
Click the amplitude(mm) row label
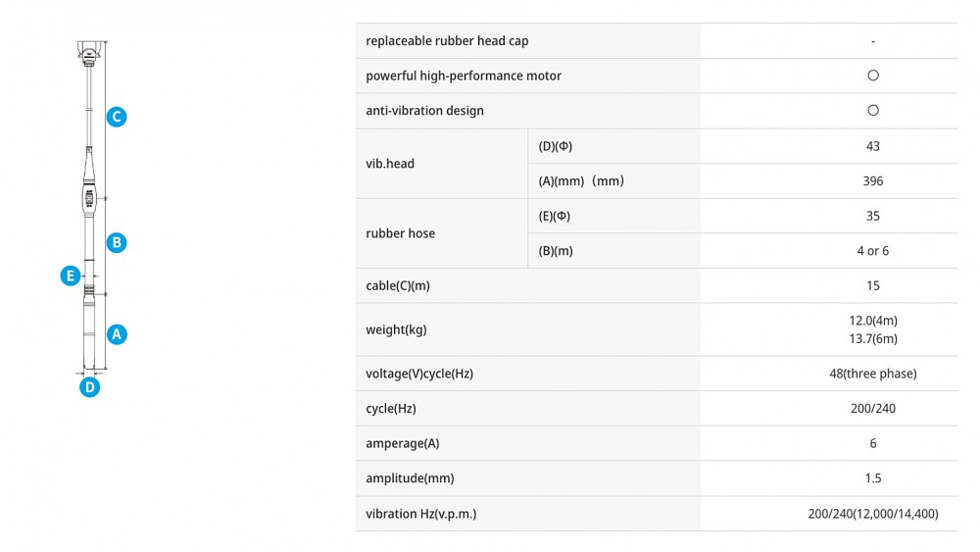410,478
